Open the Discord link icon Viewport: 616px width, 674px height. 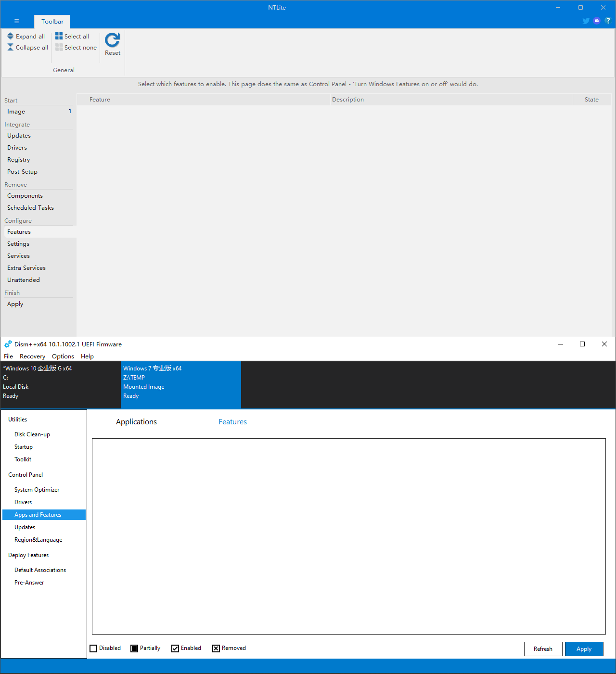point(597,21)
